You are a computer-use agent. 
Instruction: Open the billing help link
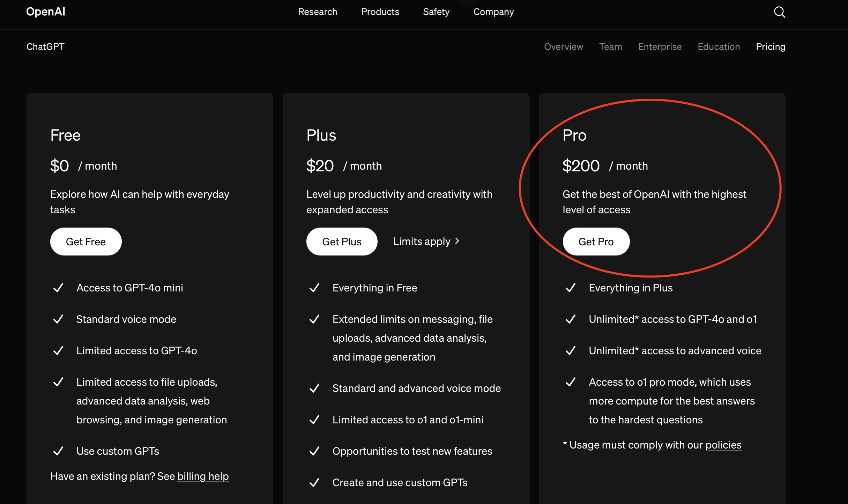click(x=203, y=476)
